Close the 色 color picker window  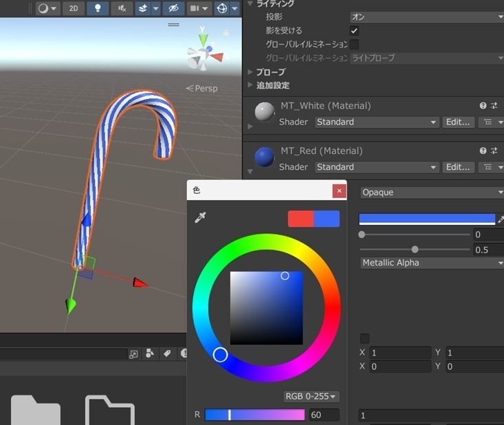pos(339,191)
